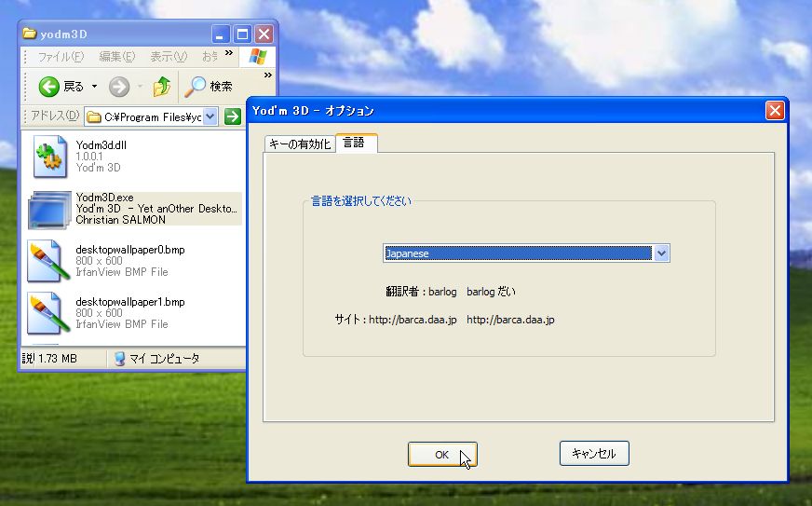Image resolution: width=812 pixels, height=506 pixels.
Task: Click the yodm3D title bar folder icon
Action: (x=30, y=34)
